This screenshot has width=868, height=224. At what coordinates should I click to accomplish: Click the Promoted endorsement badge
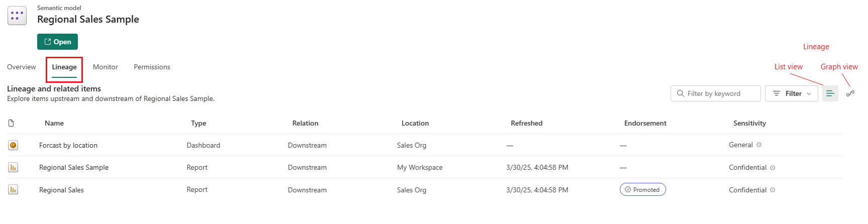642,189
